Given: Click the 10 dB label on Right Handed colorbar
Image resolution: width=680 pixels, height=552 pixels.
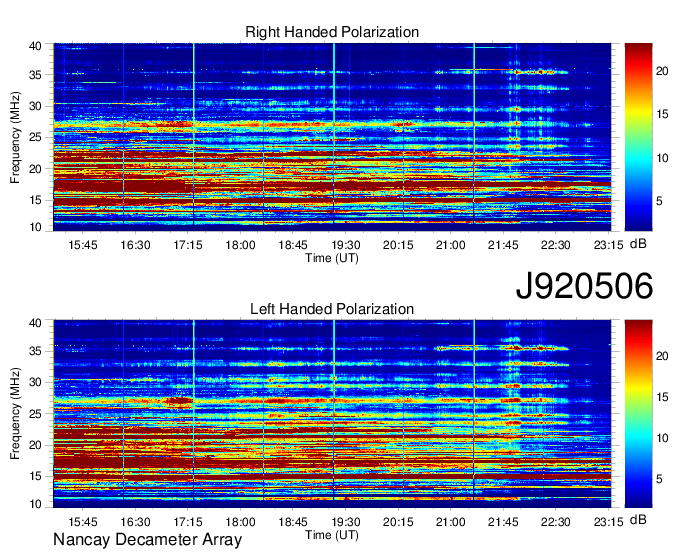Looking at the screenshot, I should click(x=662, y=158).
